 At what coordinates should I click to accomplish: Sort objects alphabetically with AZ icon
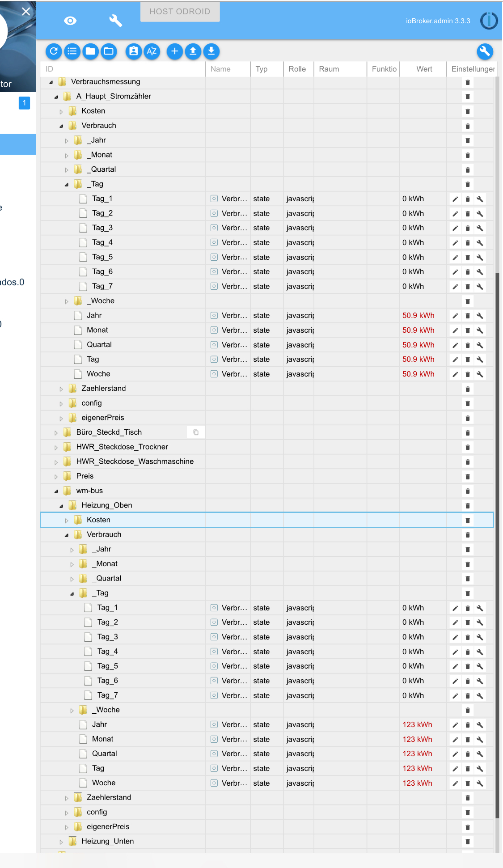(x=152, y=51)
